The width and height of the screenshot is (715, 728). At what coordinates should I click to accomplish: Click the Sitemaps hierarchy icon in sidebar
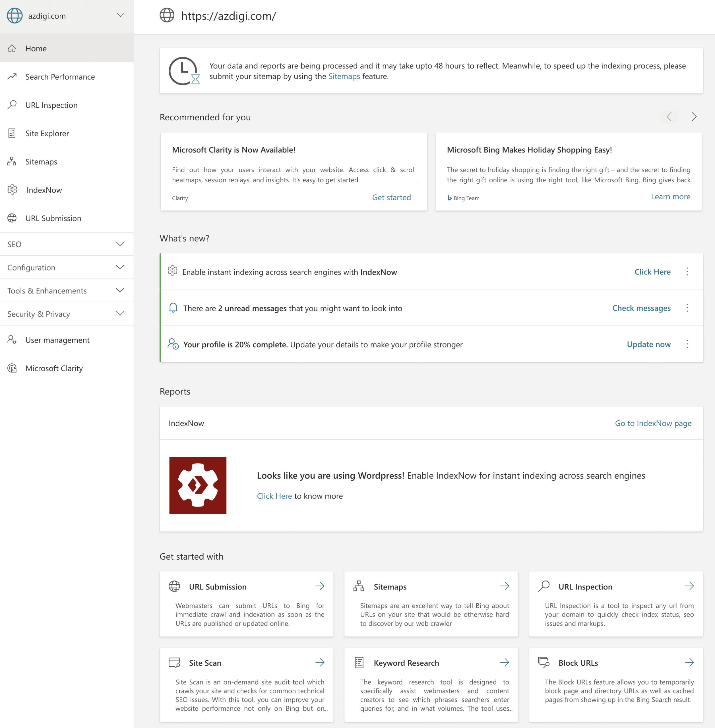coord(12,162)
